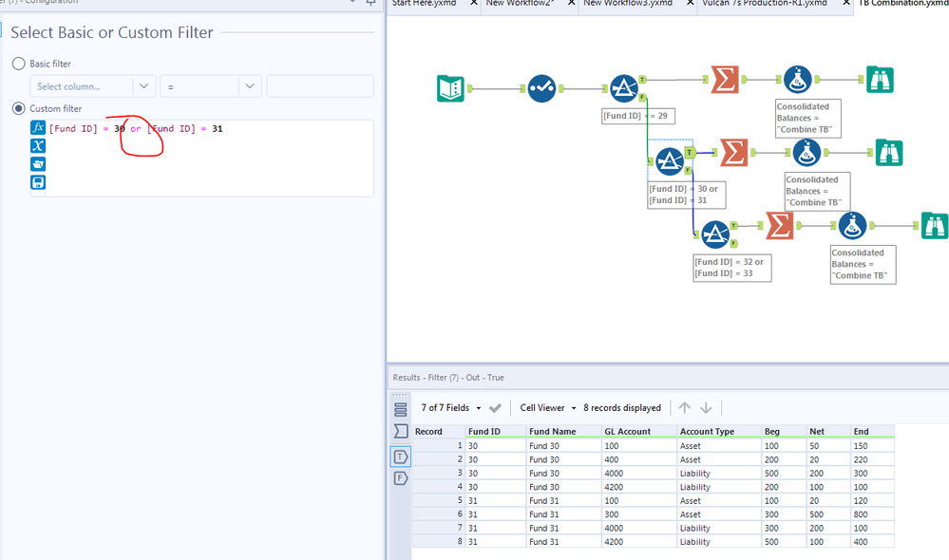Image resolution: width=949 pixels, height=560 pixels.
Task: Click the Account Type column header
Action: (x=720, y=431)
